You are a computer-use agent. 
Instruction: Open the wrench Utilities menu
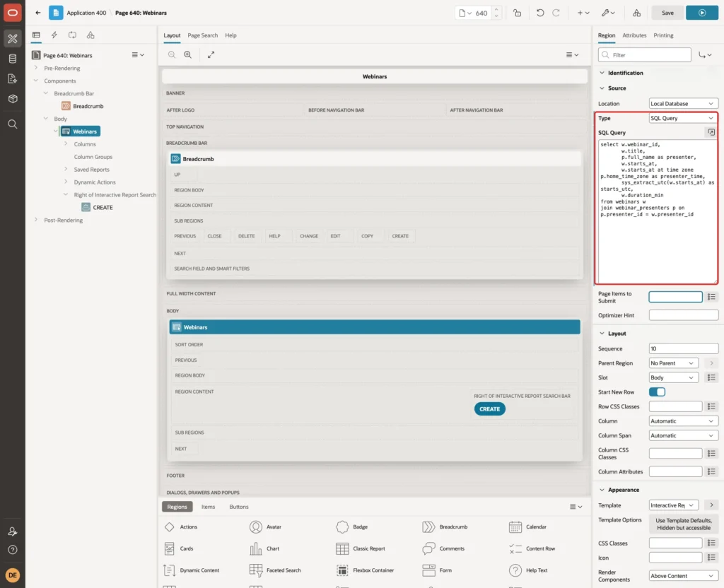(x=607, y=13)
